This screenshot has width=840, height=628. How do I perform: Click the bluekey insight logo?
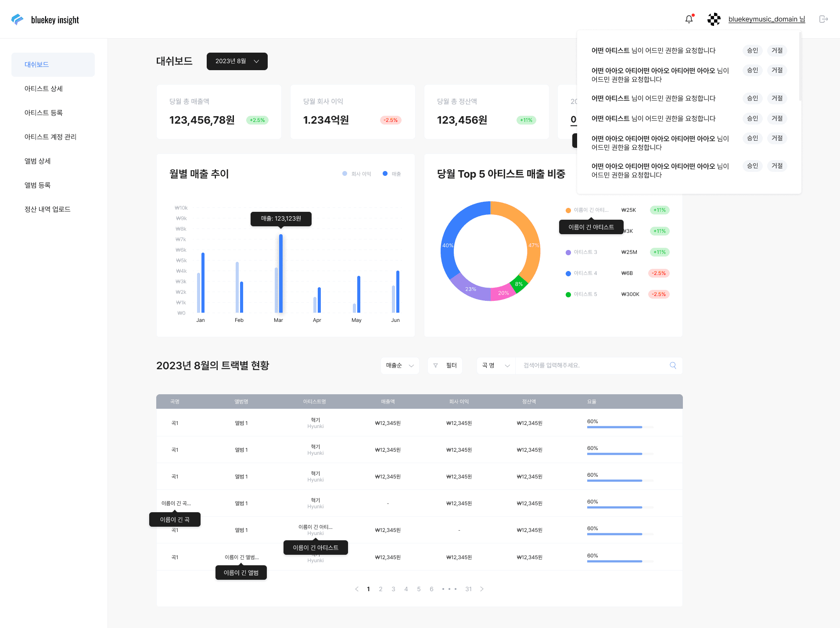[x=45, y=20]
